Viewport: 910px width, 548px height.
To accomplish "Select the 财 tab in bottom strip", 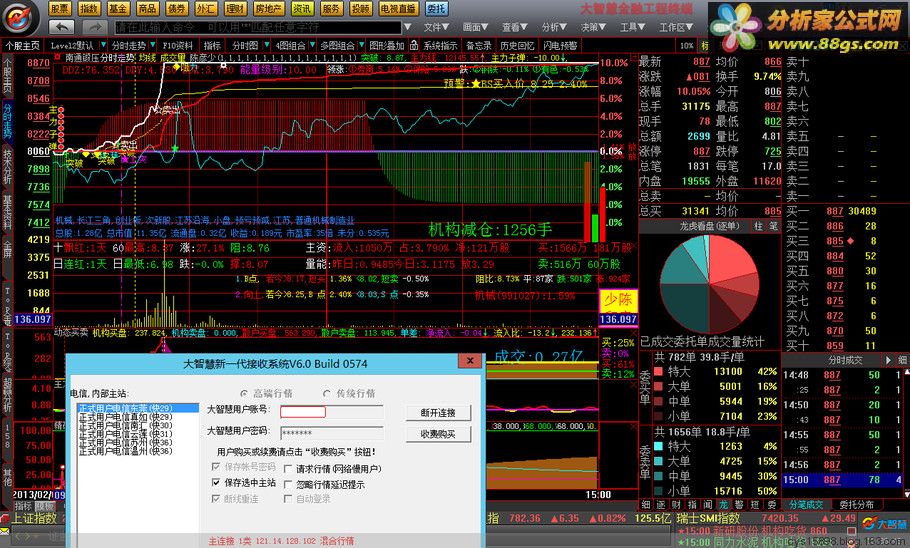I will pos(677,504).
